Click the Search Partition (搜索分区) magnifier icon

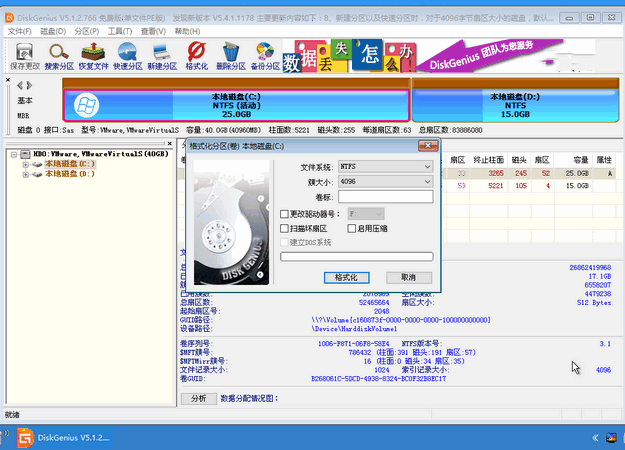coord(59,56)
